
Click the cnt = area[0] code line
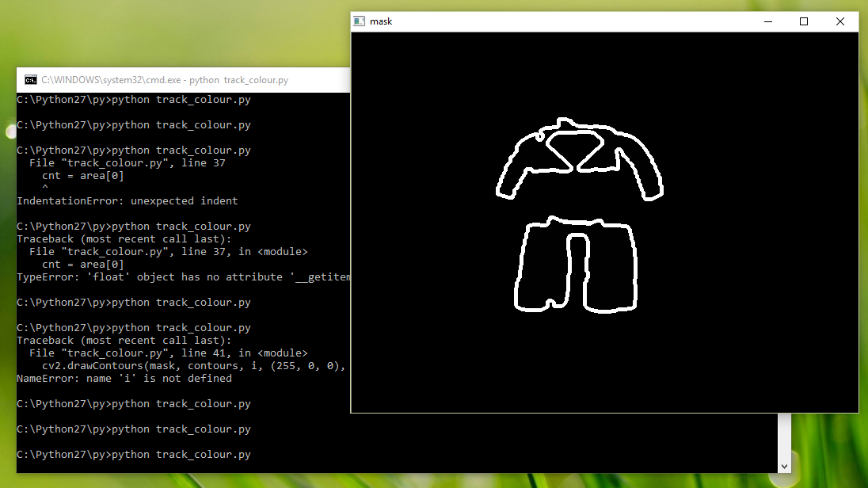click(x=82, y=175)
